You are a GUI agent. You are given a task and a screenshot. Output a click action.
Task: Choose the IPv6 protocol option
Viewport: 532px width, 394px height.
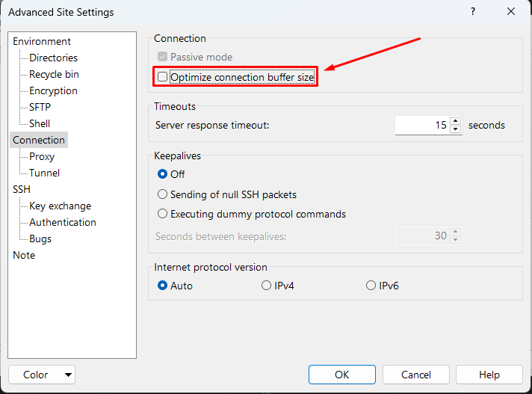371,286
